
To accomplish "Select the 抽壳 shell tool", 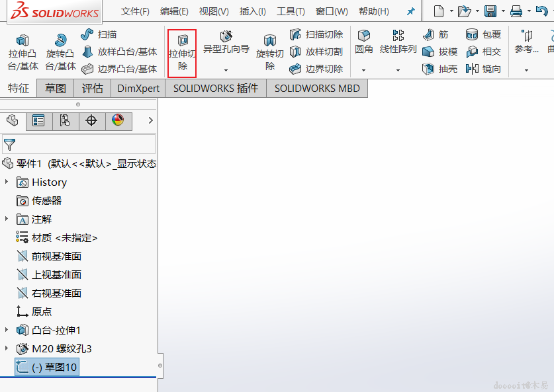I will click(x=440, y=69).
